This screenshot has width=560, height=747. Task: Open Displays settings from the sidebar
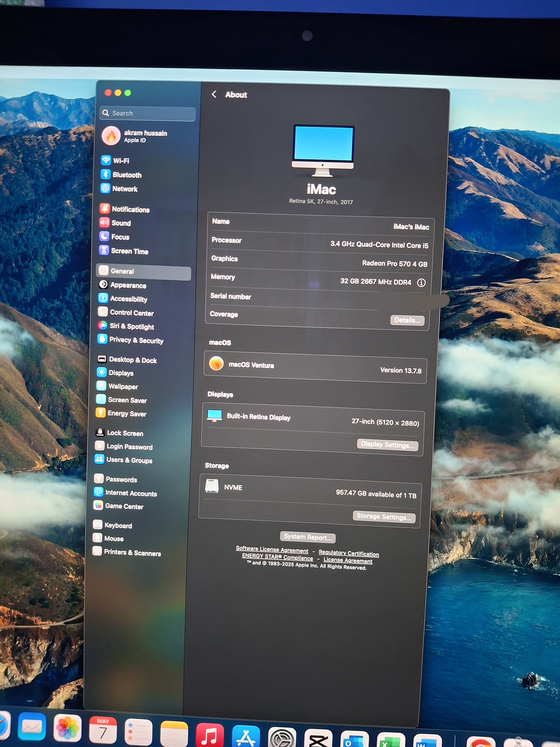[x=115, y=373]
